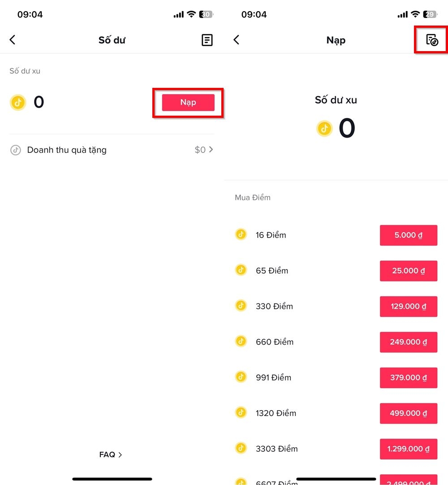
Task: Click the gift revenue icon beside Doanh thu quà tặng
Action: click(16, 150)
